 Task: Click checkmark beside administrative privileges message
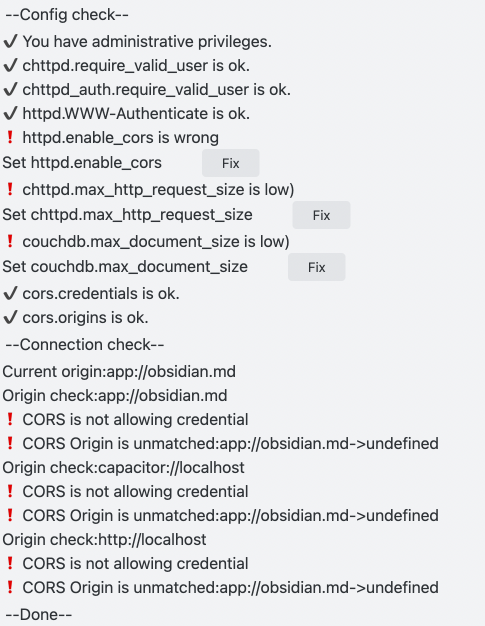pyautogui.click(x=10, y=41)
